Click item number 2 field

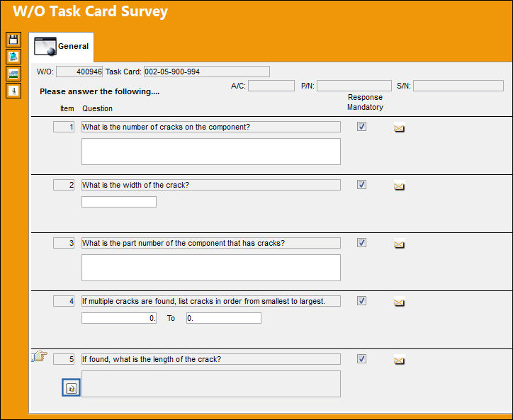64,185
